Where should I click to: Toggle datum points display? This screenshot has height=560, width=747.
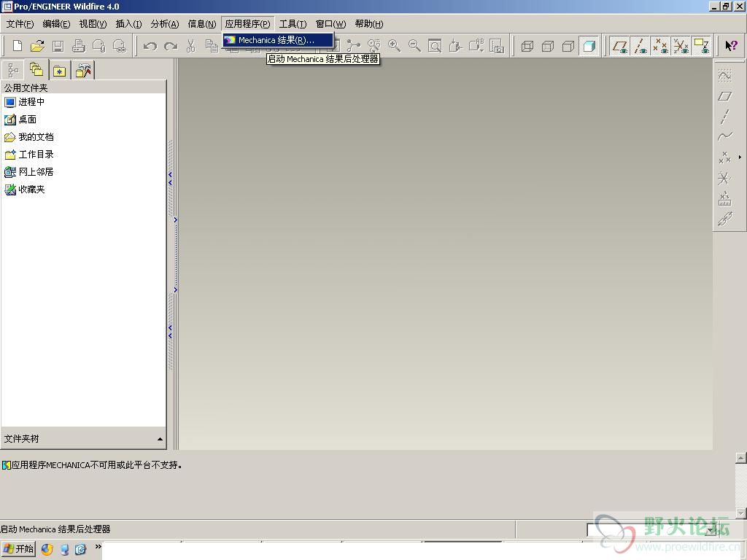pyautogui.click(x=661, y=46)
